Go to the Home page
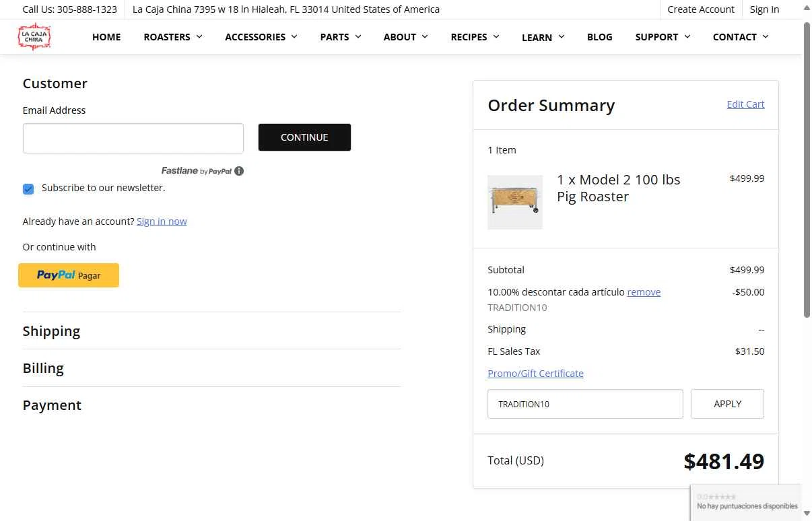Screen dimensions: 812x521 click(x=106, y=37)
